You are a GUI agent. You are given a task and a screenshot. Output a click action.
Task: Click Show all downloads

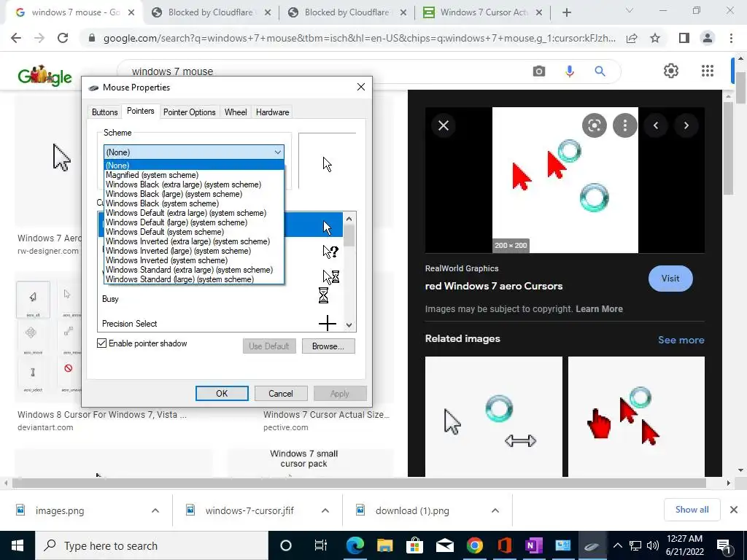click(692, 510)
